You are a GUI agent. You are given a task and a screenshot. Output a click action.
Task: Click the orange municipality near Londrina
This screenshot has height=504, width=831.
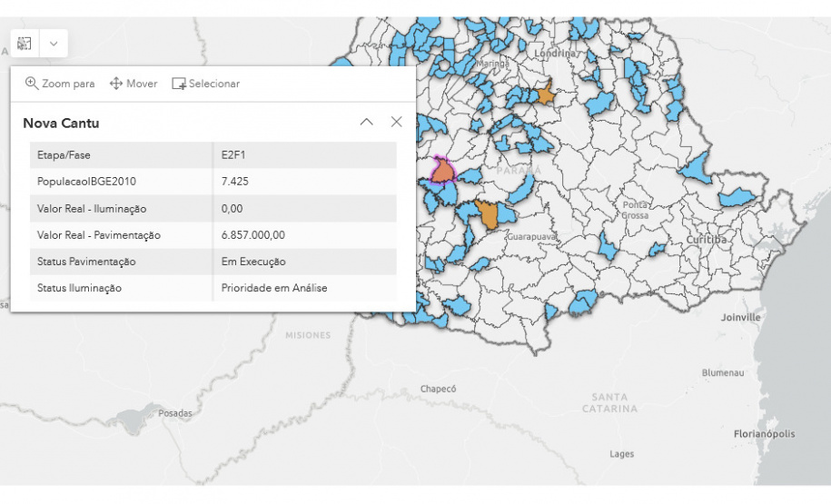546,94
